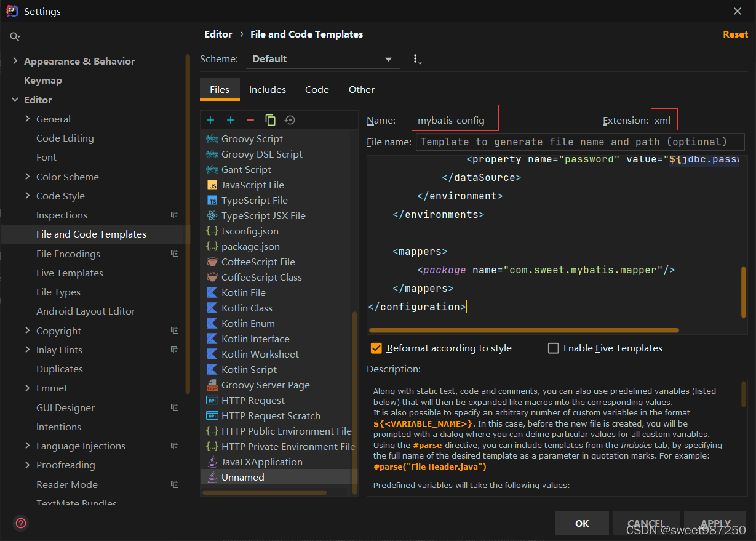
Task: Expand the Language Injections node
Action: (27, 446)
